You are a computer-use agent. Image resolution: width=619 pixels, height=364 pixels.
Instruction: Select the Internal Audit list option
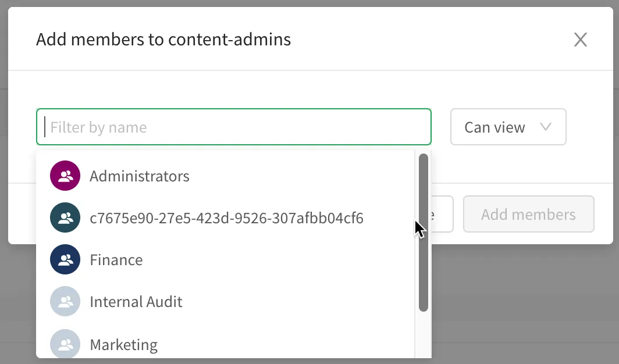(136, 302)
